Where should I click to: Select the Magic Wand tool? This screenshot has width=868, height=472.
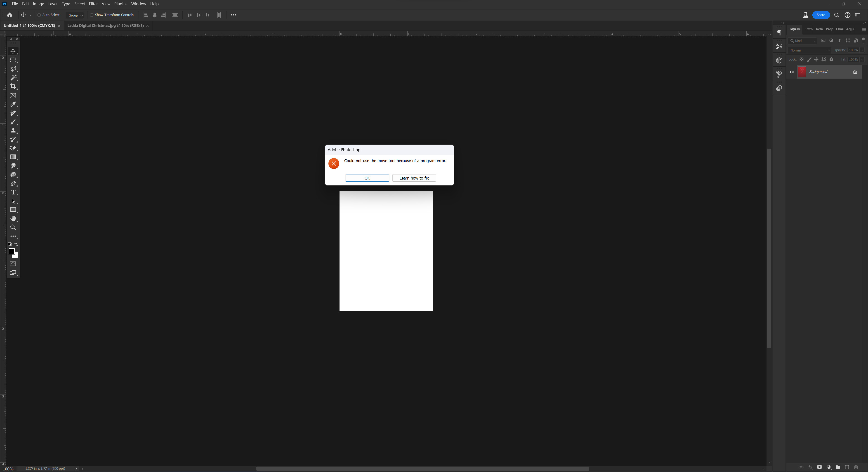[x=13, y=78]
